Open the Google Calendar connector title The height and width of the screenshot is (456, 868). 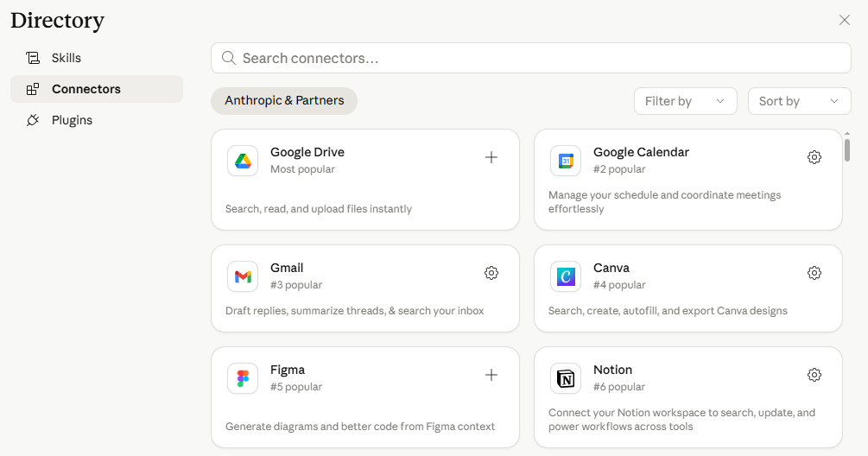[x=641, y=152]
